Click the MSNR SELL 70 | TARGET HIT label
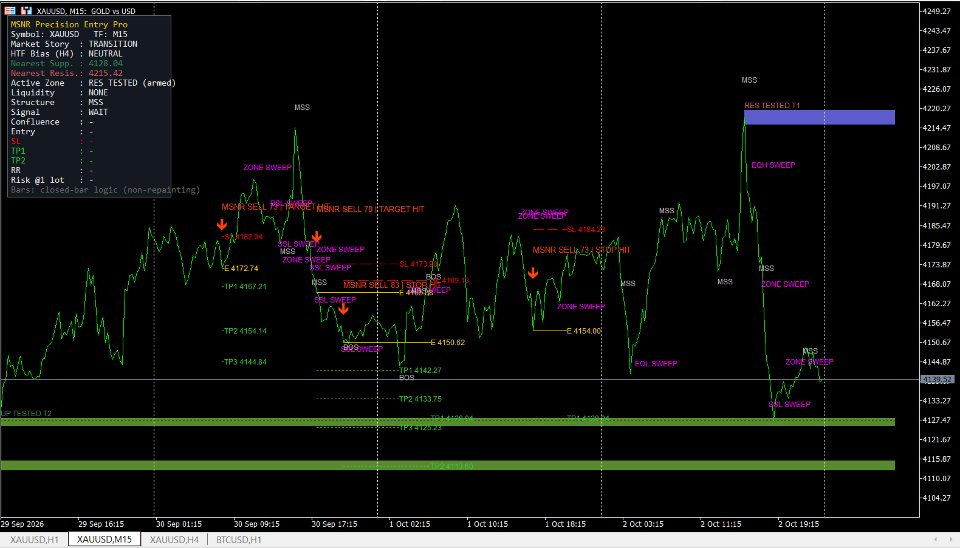The image size is (960, 548). (370, 209)
